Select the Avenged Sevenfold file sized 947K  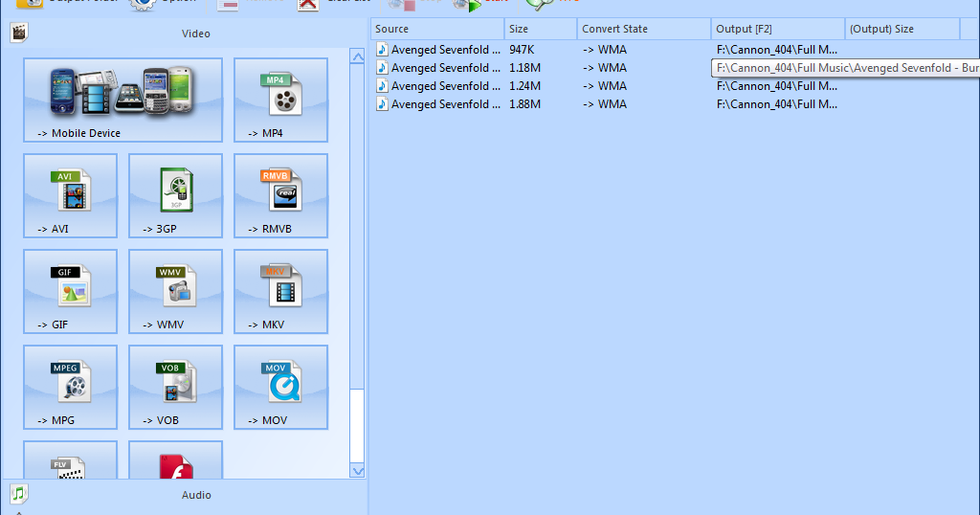pos(446,50)
